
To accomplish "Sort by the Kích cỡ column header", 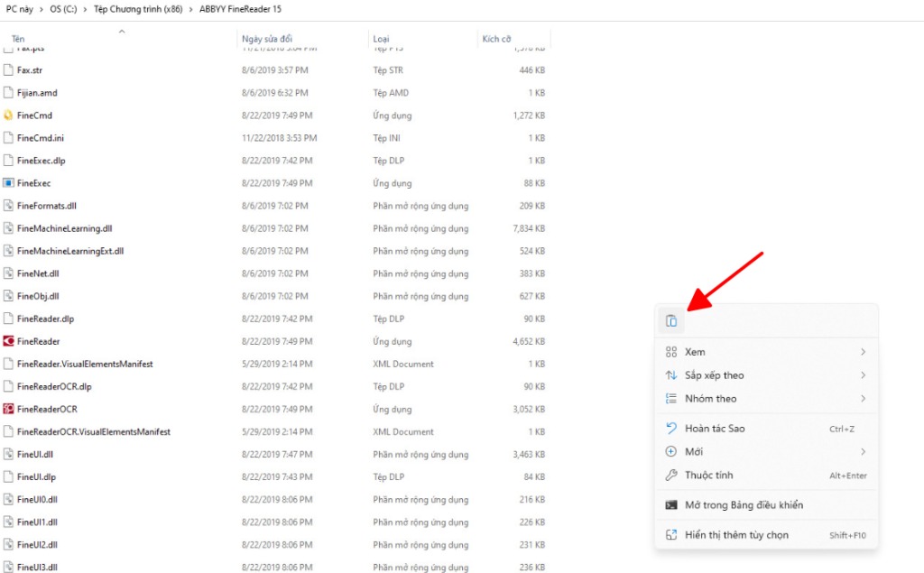I will (x=496, y=39).
